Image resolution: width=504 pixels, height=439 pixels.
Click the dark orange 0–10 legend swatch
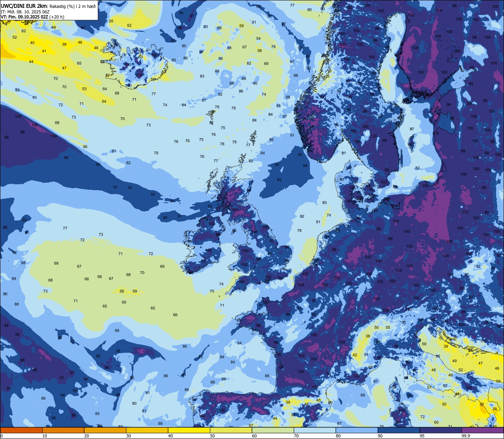click(x=21, y=430)
